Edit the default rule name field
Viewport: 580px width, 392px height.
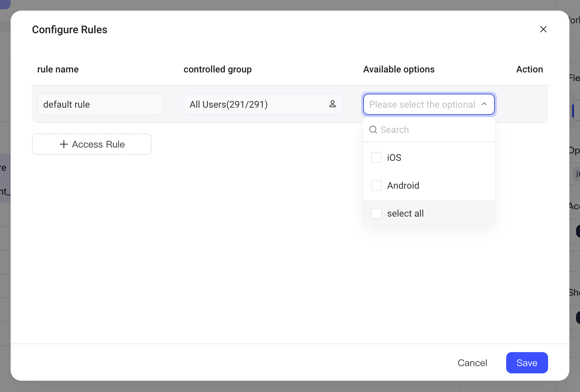[100, 104]
